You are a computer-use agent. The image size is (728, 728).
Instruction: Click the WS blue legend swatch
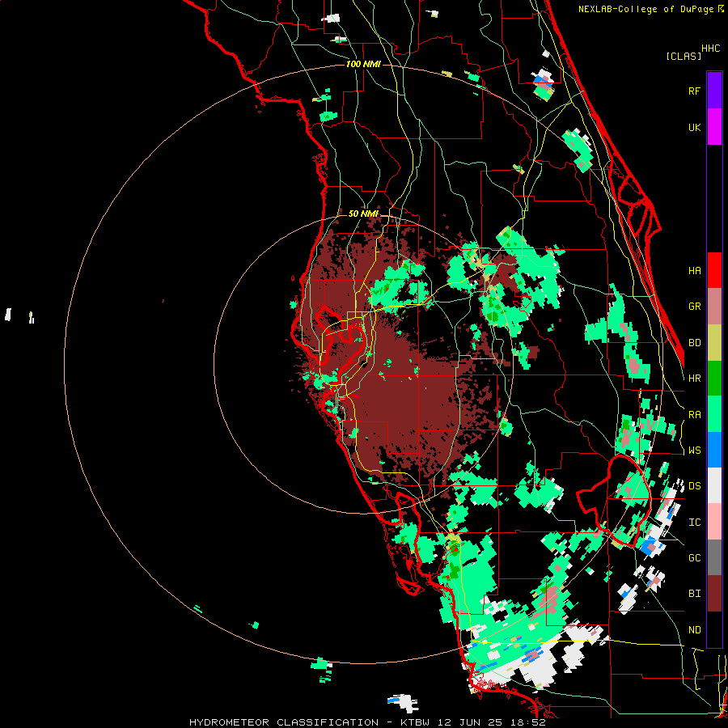[x=714, y=450]
